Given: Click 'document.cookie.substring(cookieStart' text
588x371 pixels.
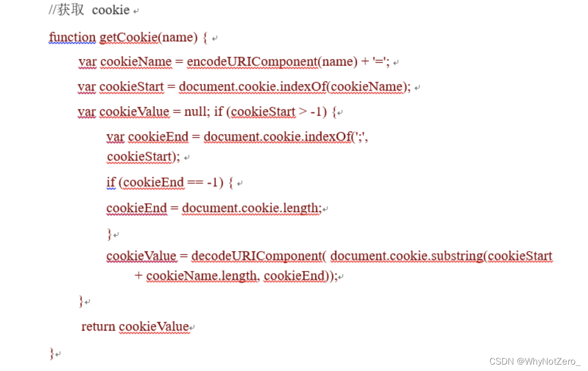Looking at the screenshot, I should point(442,256).
